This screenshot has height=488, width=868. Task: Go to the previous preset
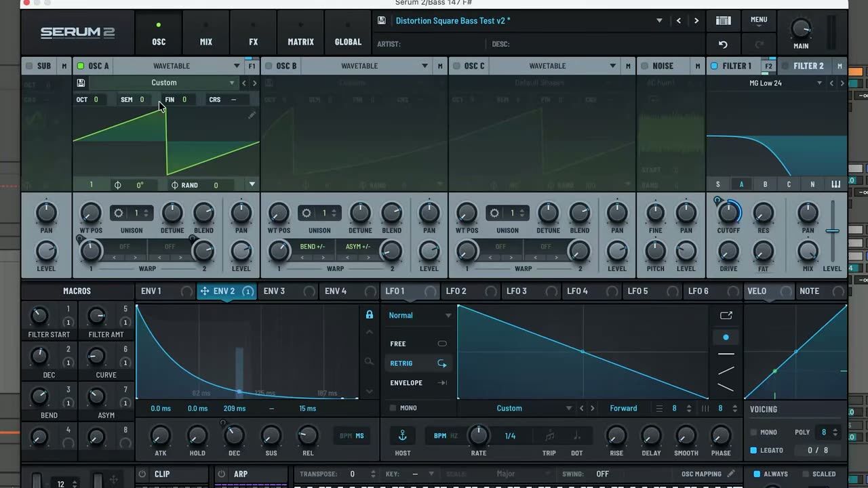pyautogui.click(x=679, y=21)
